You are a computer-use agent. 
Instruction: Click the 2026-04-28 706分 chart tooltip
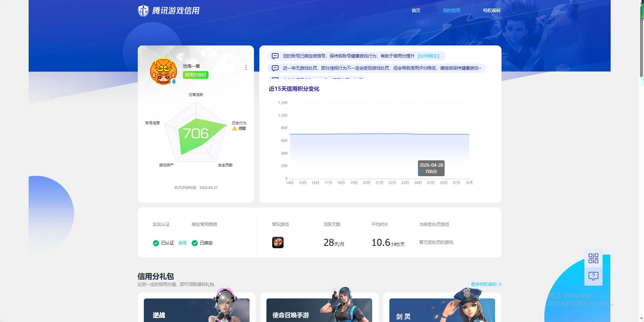(x=431, y=168)
